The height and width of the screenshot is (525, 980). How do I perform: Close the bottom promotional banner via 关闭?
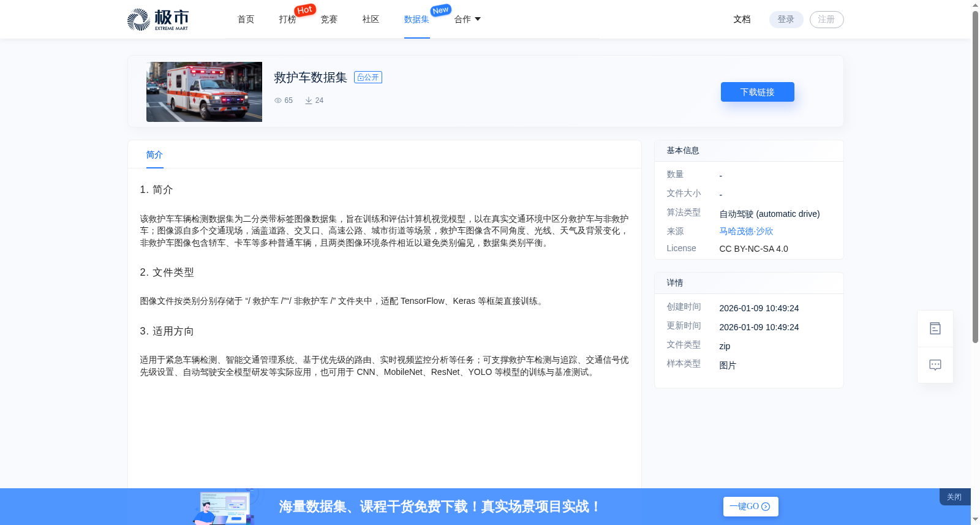(x=954, y=497)
